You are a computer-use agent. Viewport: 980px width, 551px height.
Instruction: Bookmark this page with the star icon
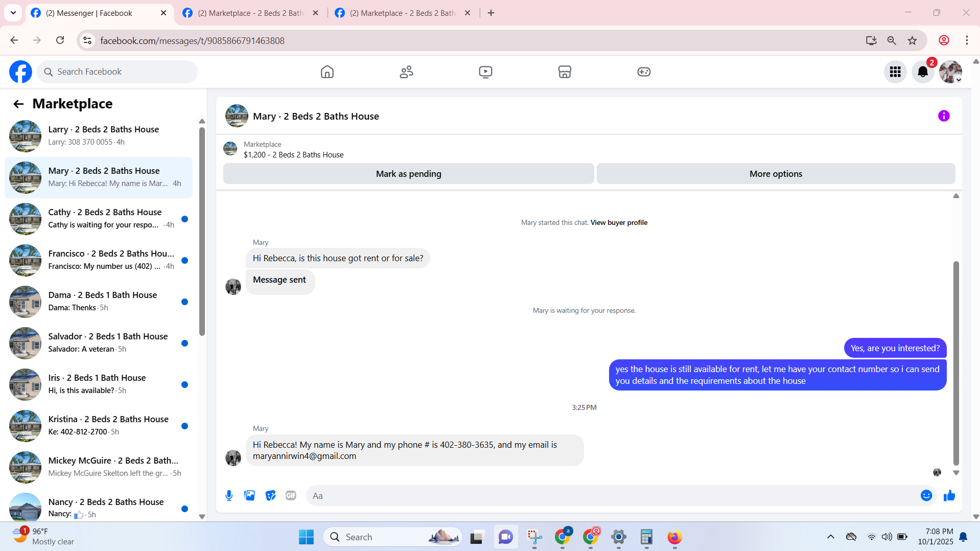(912, 40)
